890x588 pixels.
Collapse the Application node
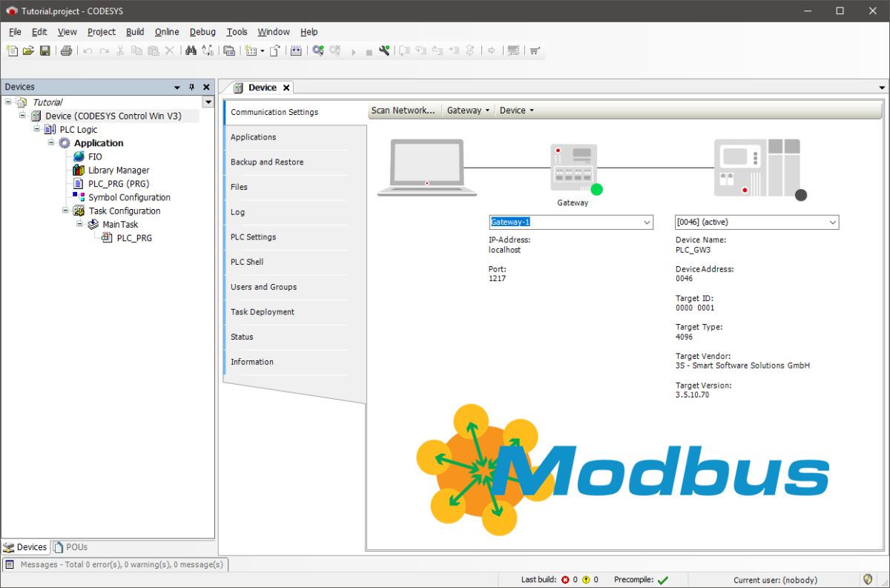point(51,142)
